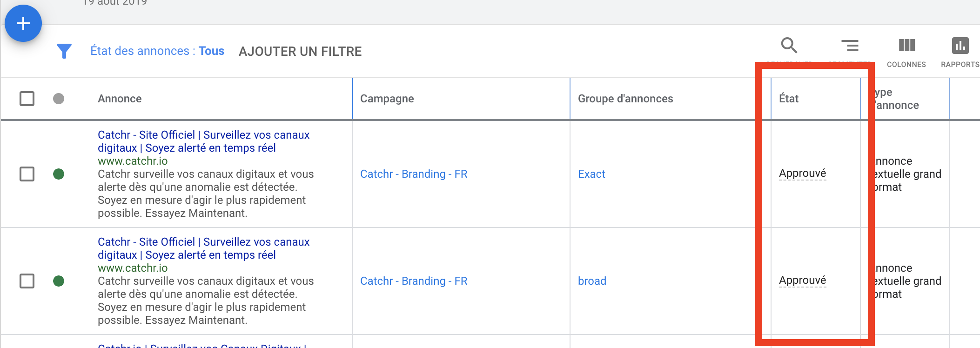Viewport: 980px width, 348px height.
Task: Open ad headline link in Exact row
Action: point(203,141)
